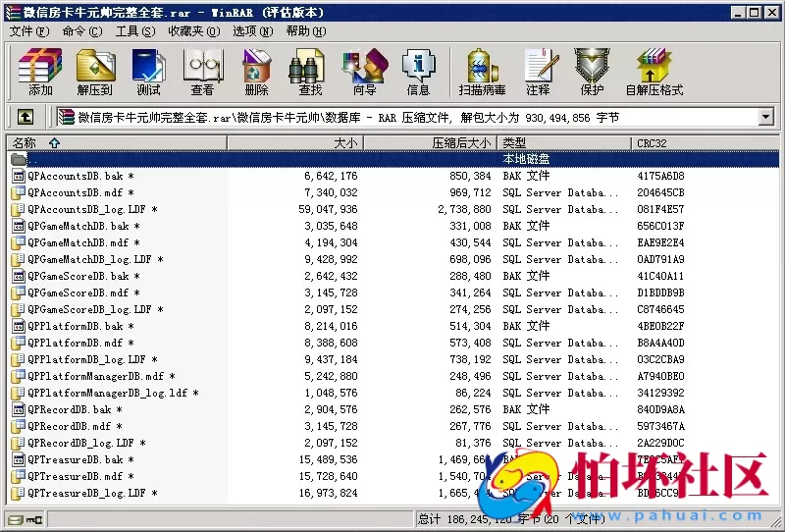Open the Help (帮助) menu
The width and height of the screenshot is (785, 532).
click(306, 31)
